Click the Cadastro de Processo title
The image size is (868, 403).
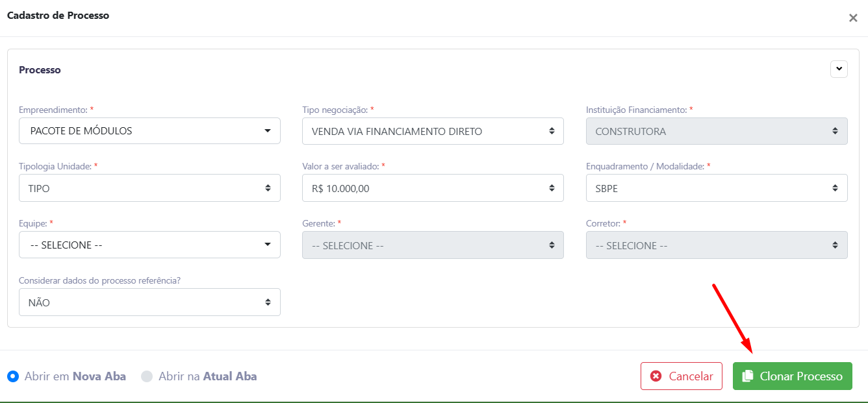[58, 16]
